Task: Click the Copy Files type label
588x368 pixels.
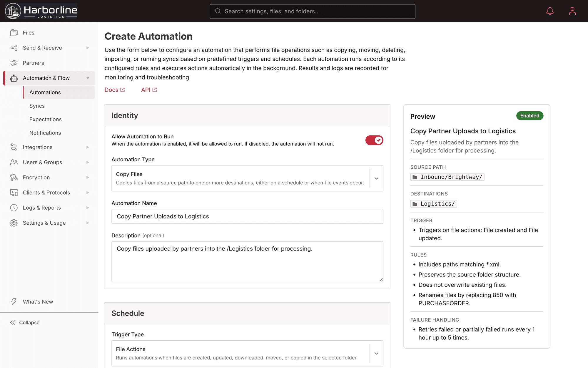Action: click(x=129, y=174)
